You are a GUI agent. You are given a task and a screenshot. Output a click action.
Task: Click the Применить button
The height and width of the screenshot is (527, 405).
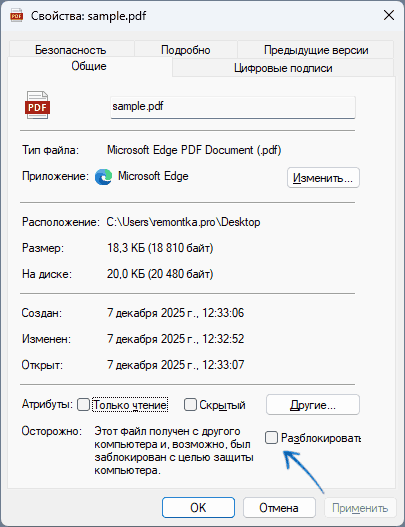coord(360,508)
